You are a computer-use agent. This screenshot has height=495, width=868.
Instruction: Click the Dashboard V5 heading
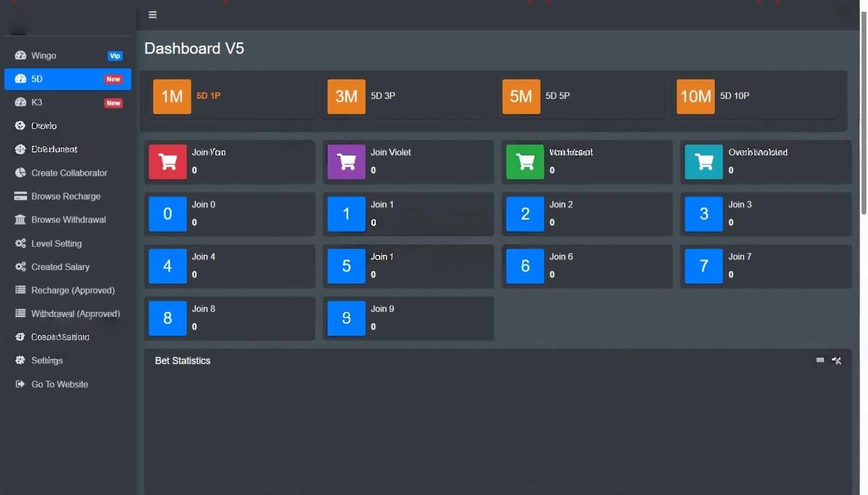tap(194, 49)
